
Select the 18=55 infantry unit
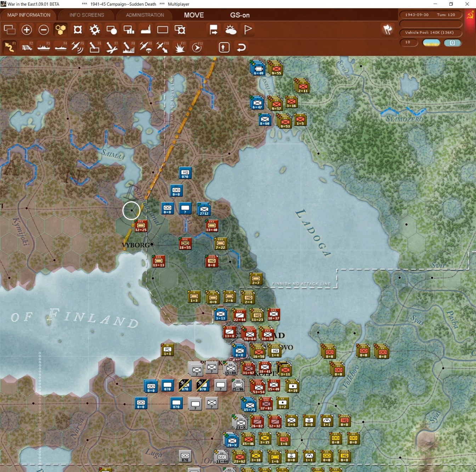coord(185,243)
